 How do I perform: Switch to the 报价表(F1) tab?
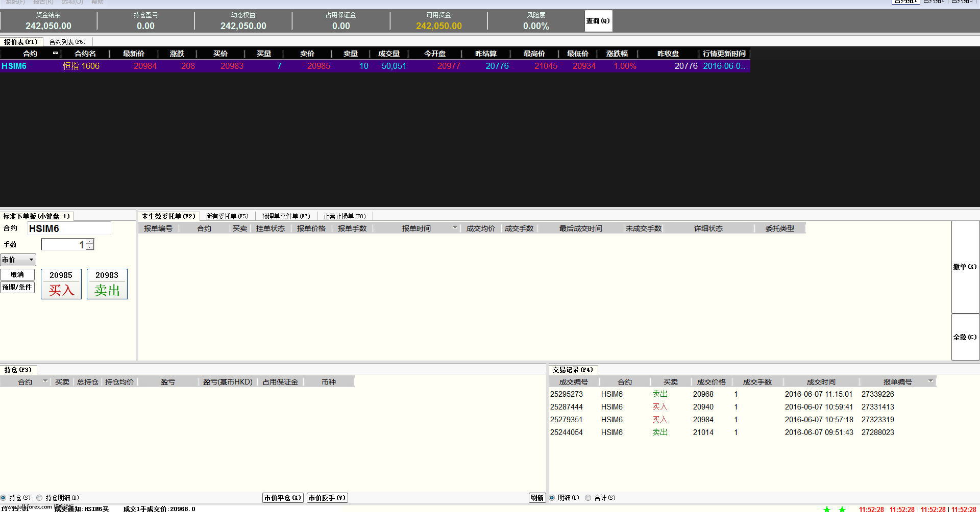pyautogui.click(x=21, y=42)
